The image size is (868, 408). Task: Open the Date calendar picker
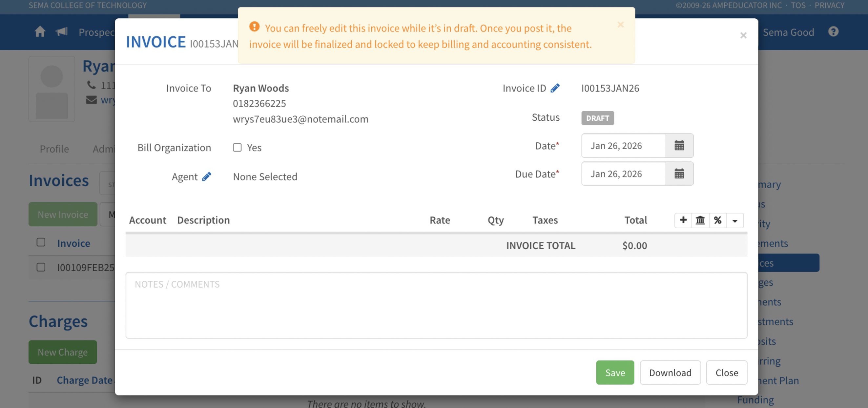point(679,146)
